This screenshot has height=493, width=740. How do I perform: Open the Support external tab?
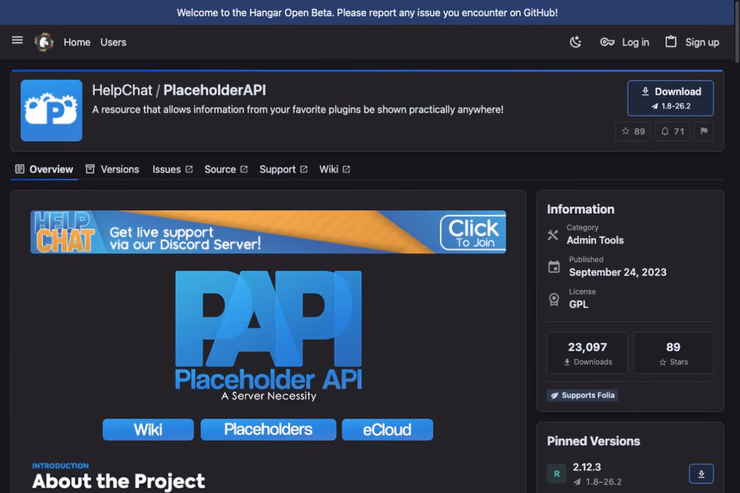pyautogui.click(x=283, y=169)
